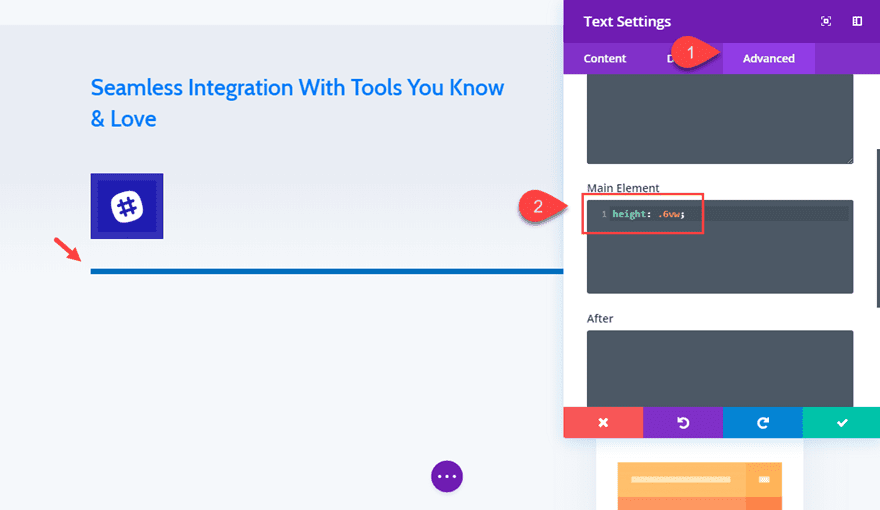Viewport: 880px width, 510px height.
Task: Click the top custom CSS textarea
Action: (720, 119)
